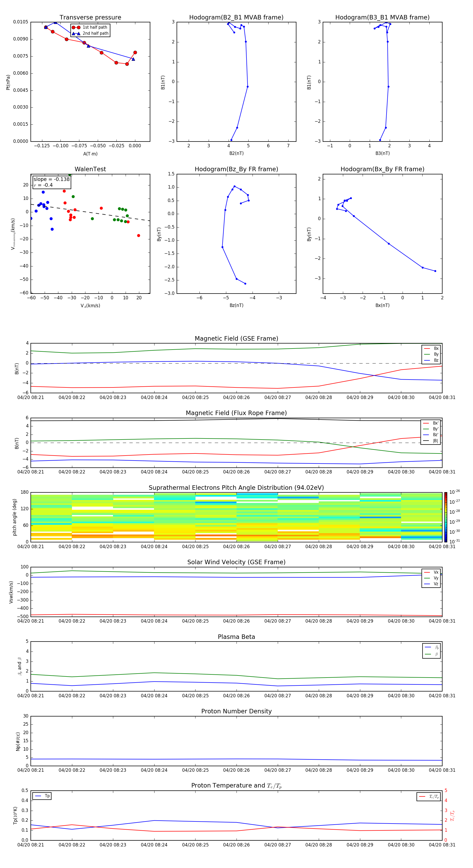Click the Tp legend box in temperature panel

[x=42, y=796]
